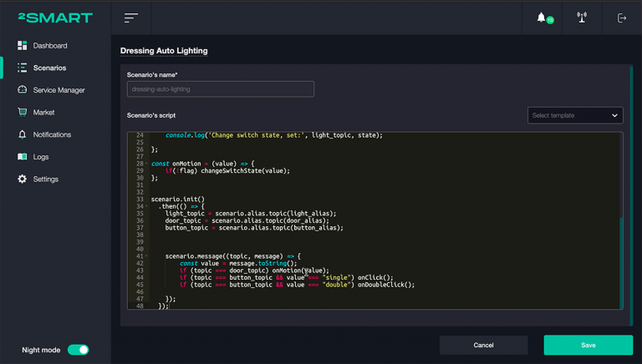Image resolution: width=642 pixels, height=364 pixels.
Task: Toggle the Night mode switch
Action: click(78, 350)
